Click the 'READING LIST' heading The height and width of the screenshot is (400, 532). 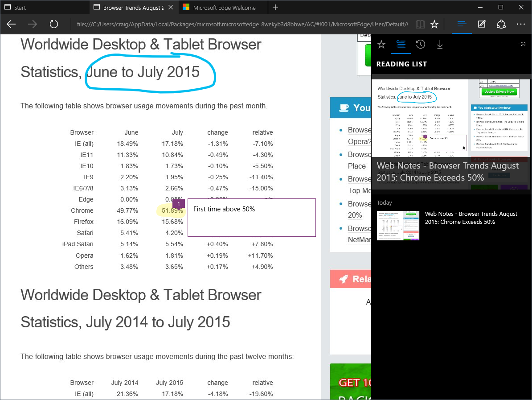(401, 64)
